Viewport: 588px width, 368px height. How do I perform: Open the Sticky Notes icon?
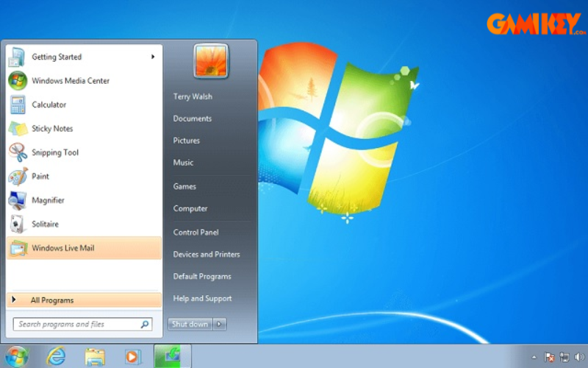click(x=18, y=128)
